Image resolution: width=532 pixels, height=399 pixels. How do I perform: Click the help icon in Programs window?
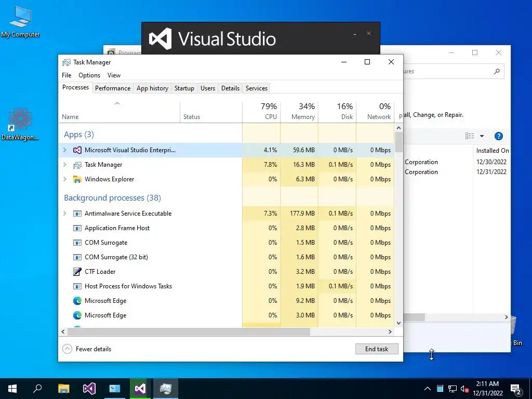click(498, 136)
